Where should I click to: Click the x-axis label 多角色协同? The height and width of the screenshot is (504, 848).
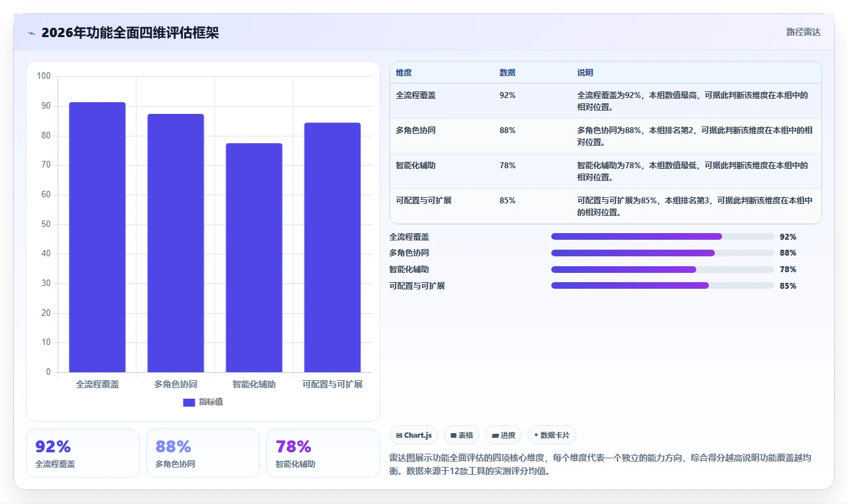coord(176,384)
